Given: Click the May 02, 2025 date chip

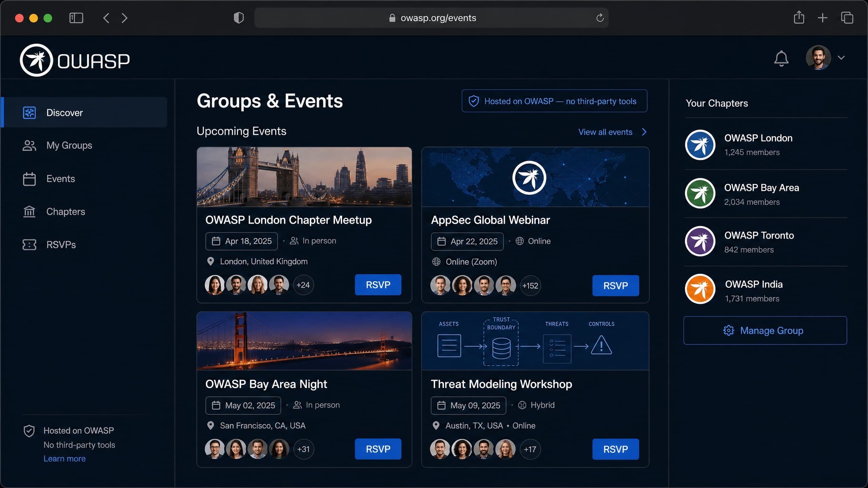Looking at the screenshot, I should tap(243, 405).
